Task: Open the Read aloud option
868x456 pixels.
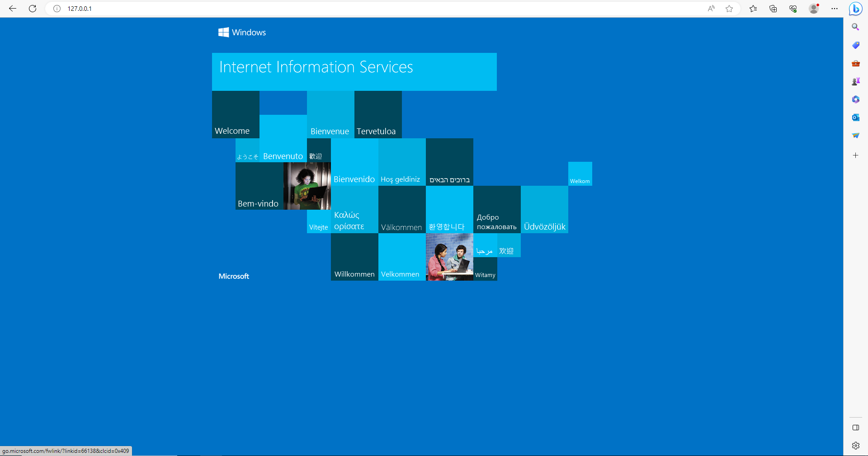Action: coord(711,9)
